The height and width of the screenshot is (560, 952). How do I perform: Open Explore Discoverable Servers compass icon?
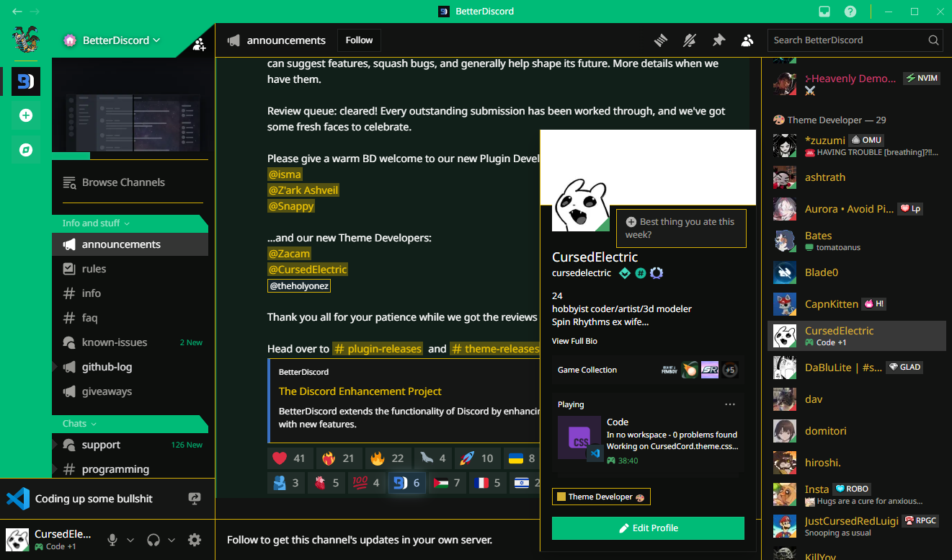click(26, 150)
